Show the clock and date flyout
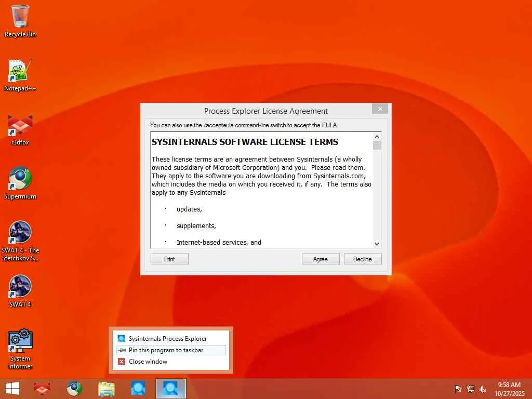Viewport: 532px width, 399px height. pyautogui.click(x=509, y=389)
